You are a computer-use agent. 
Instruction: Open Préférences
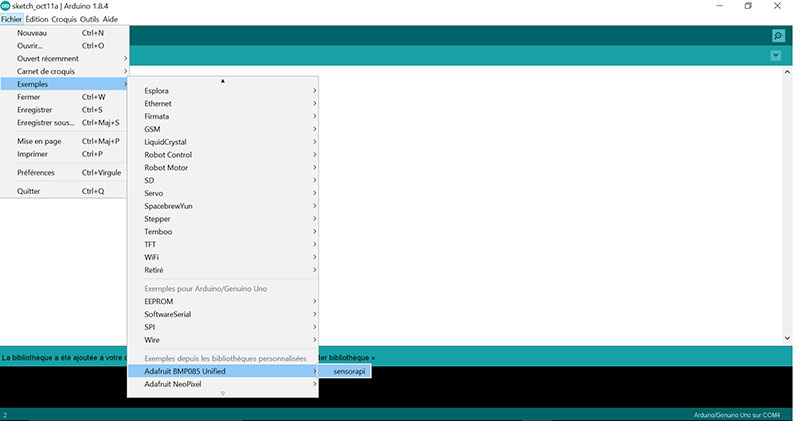click(x=64, y=172)
